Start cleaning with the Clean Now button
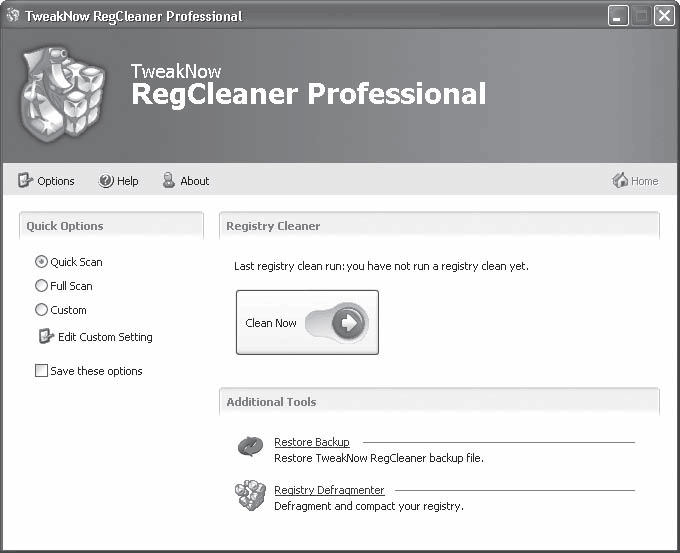The width and height of the screenshot is (680, 553). pyautogui.click(x=307, y=322)
